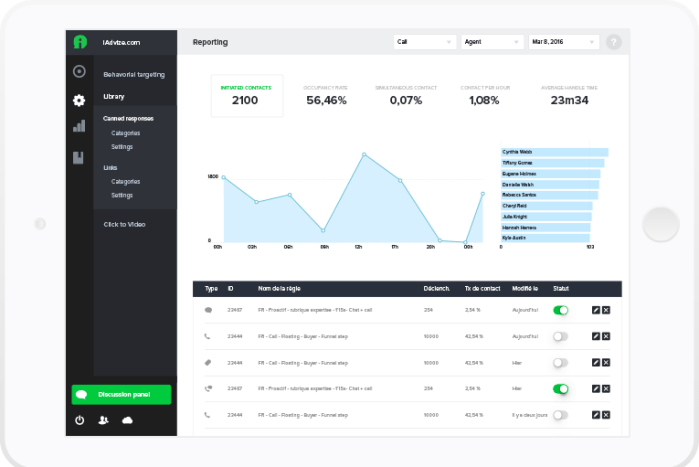Select the Initiated Contacts metric card
This screenshot has width=699, height=467.
246,96
